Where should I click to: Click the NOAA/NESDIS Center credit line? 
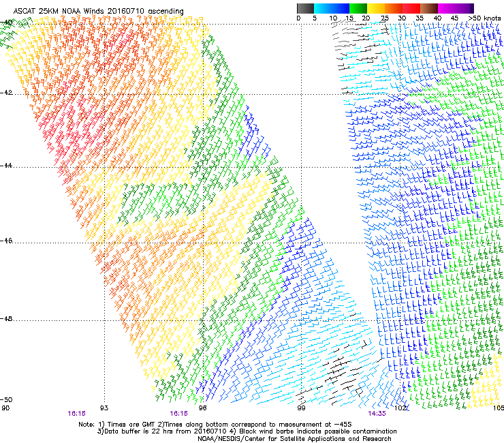click(294, 438)
